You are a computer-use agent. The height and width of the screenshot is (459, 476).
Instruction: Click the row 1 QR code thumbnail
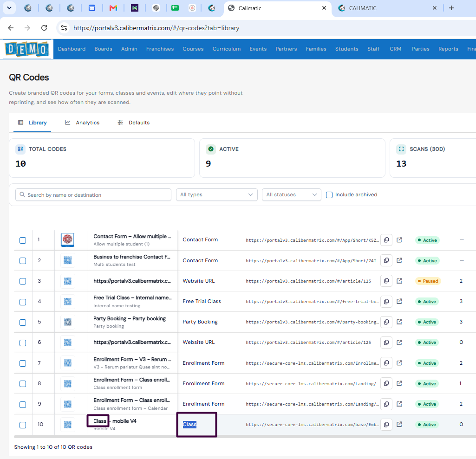click(68, 240)
